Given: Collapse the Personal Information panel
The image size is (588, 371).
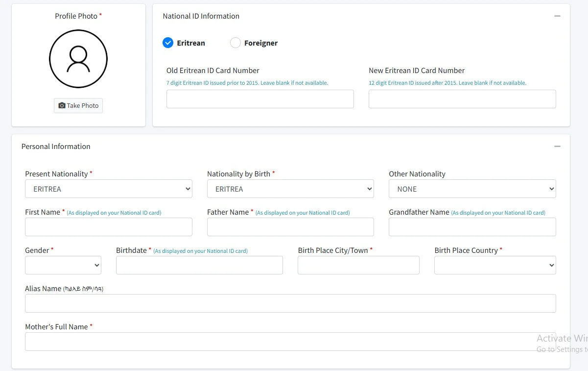Looking at the screenshot, I should coord(557,147).
